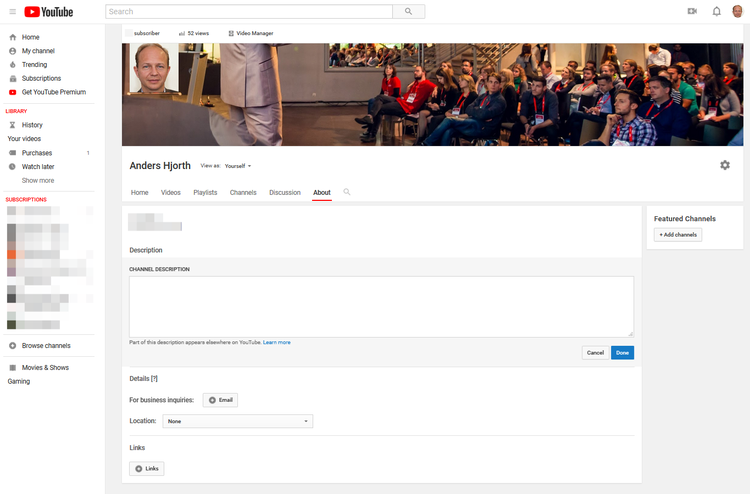Open the Learn more link
Viewport: 750px width, 494px height.
276,342
